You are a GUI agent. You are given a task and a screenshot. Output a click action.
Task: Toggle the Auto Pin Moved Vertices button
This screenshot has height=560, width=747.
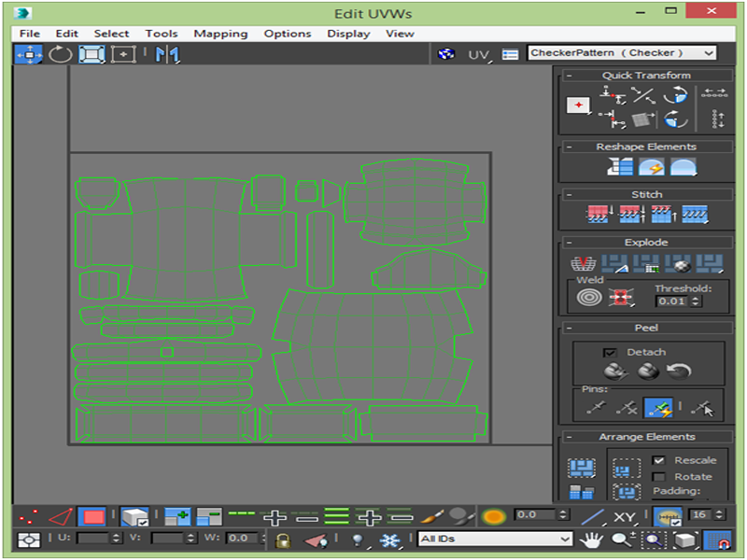(658, 408)
